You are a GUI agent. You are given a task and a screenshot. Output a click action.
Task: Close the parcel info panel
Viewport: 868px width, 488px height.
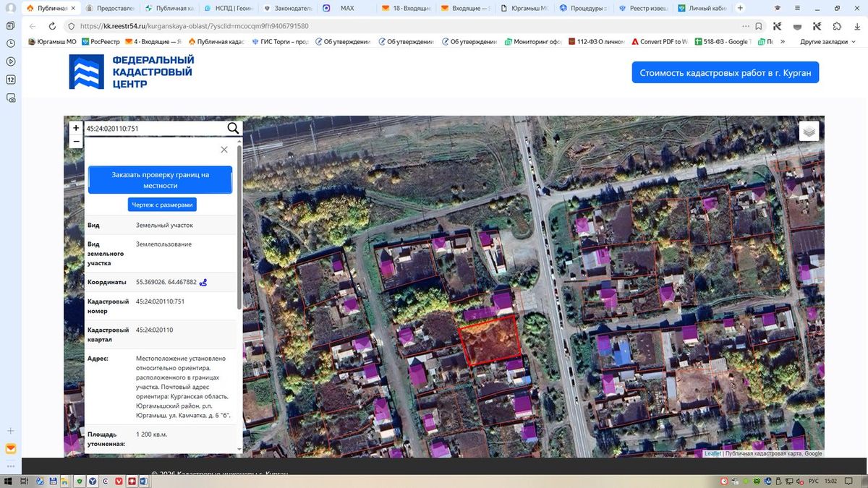click(x=224, y=150)
